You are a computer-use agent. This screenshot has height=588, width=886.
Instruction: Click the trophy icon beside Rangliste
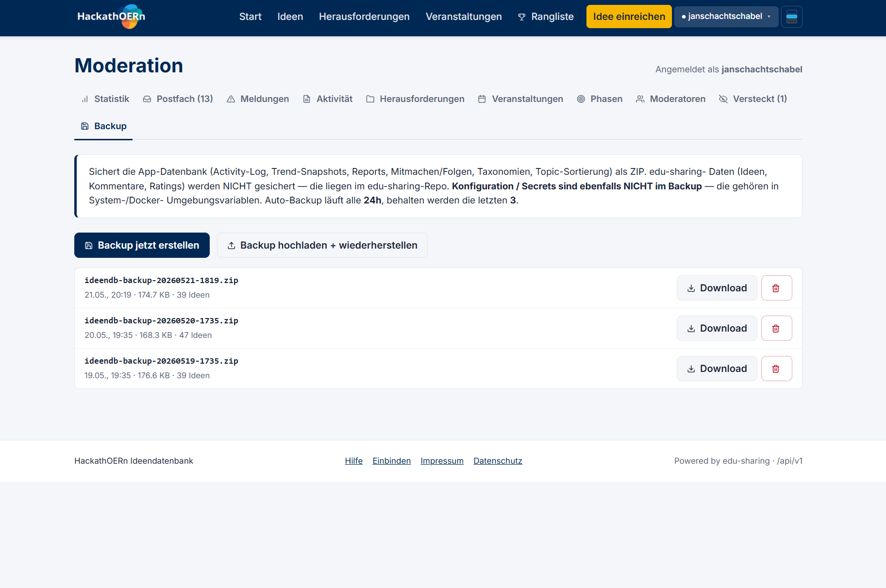[522, 17]
